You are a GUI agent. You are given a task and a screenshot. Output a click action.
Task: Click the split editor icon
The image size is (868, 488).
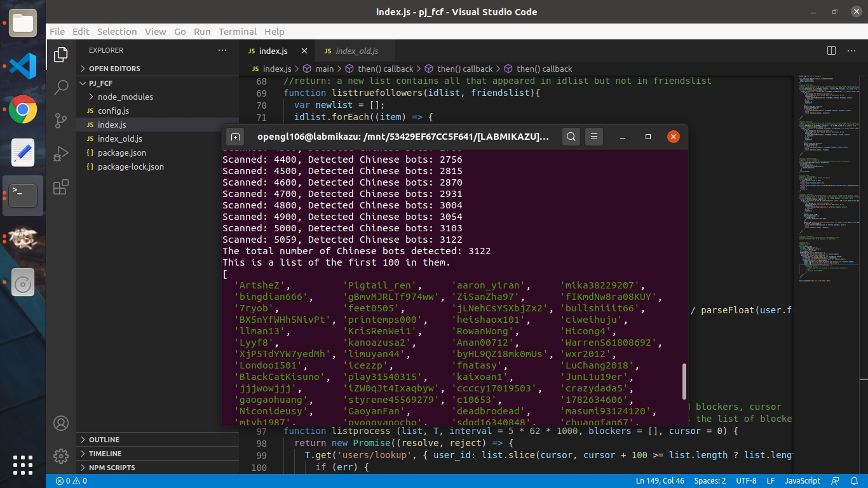pyautogui.click(x=831, y=51)
